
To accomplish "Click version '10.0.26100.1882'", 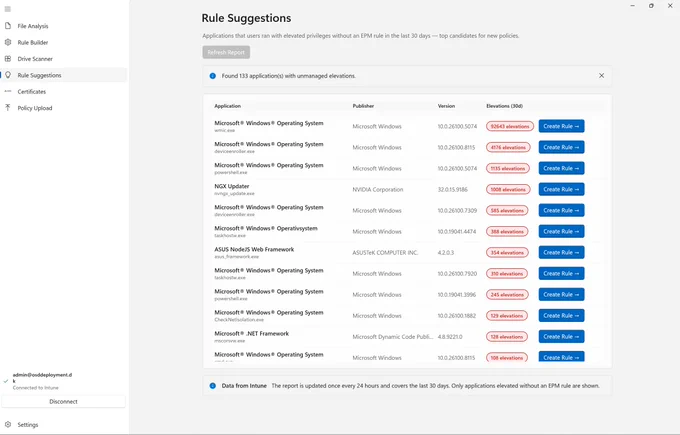I will (457, 316).
